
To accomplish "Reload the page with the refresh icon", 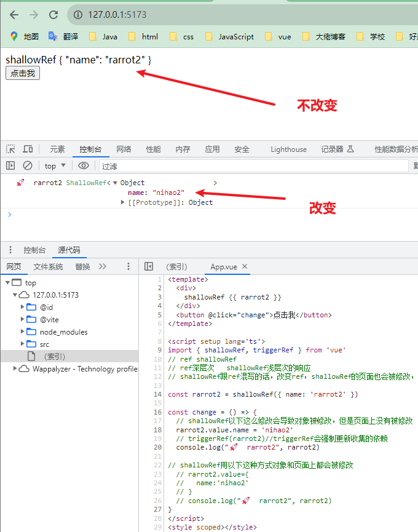I will point(53,15).
